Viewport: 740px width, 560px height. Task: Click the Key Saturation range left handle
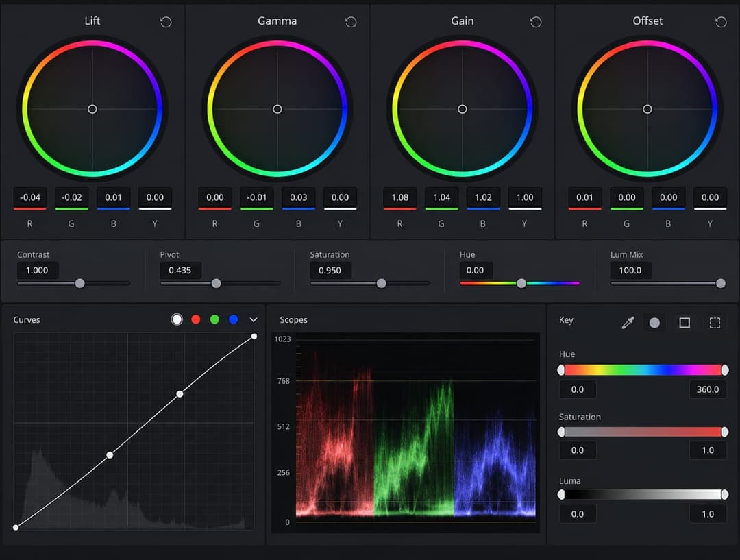[561, 432]
